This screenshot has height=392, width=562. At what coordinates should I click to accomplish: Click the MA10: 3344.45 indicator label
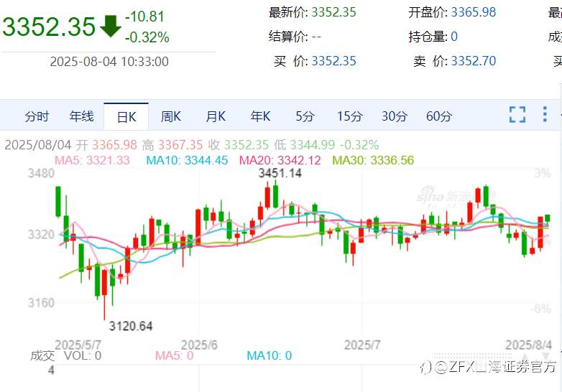pyautogui.click(x=187, y=160)
